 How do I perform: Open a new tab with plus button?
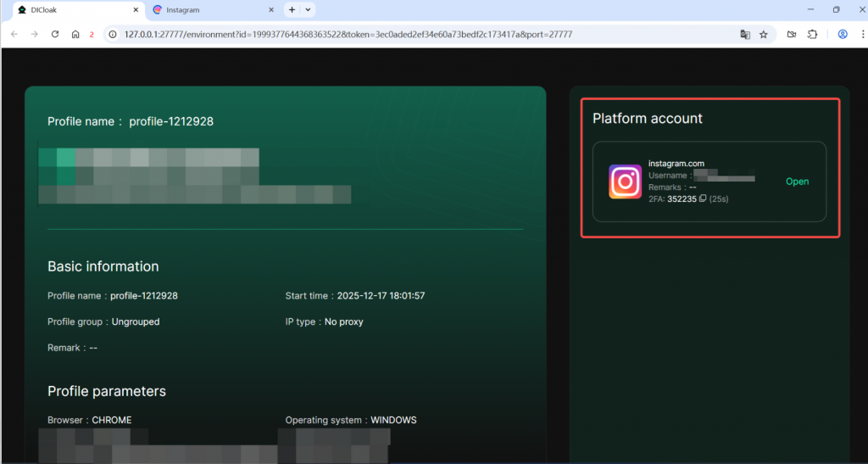tap(292, 10)
